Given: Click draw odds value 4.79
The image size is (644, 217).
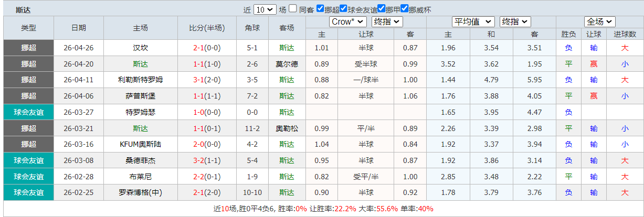Looking at the screenshot, I should (x=491, y=80).
